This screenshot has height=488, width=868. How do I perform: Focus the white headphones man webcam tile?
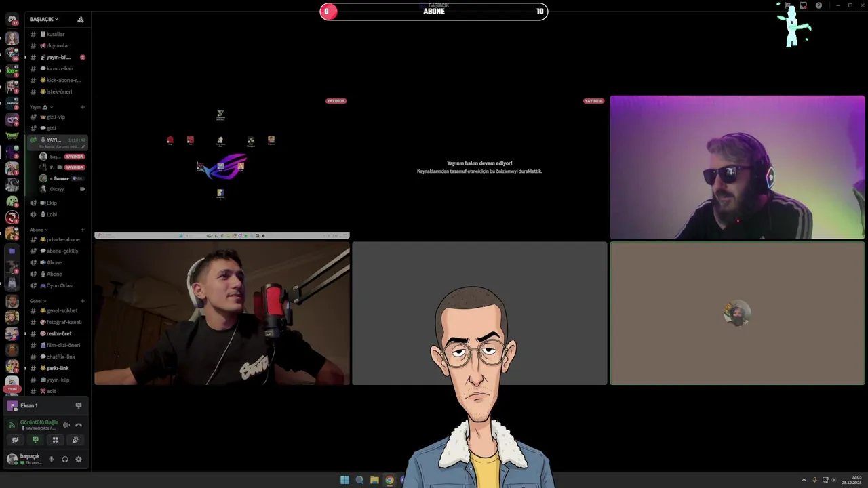[x=222, y=314]
